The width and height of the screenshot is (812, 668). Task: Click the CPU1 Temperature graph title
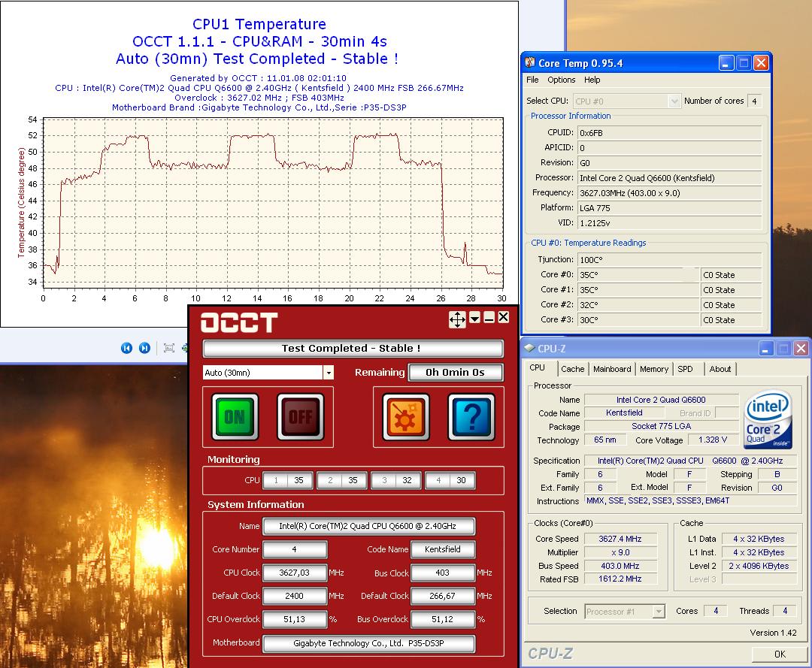click(x=259, y=24)
